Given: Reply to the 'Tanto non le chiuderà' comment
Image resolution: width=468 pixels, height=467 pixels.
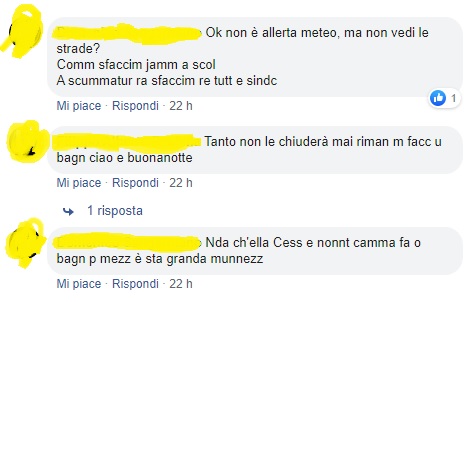Looking at the screenshot, I should click(135, 183).
